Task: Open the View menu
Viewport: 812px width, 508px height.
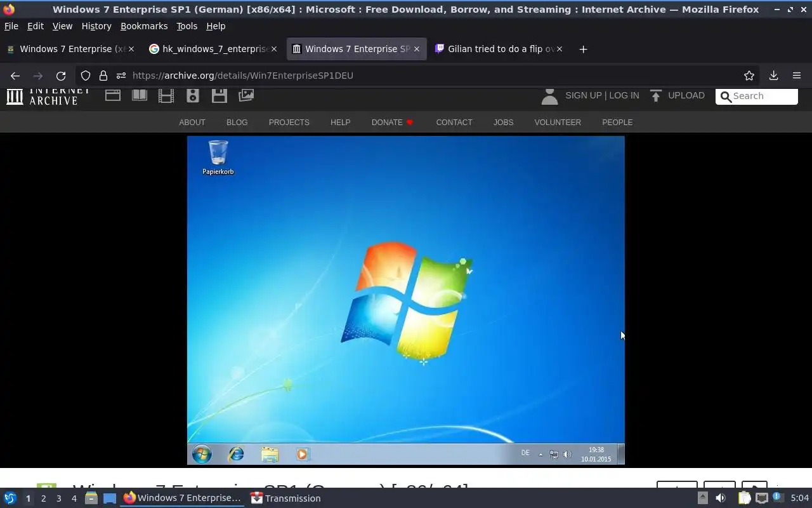Action: point(62,26)
